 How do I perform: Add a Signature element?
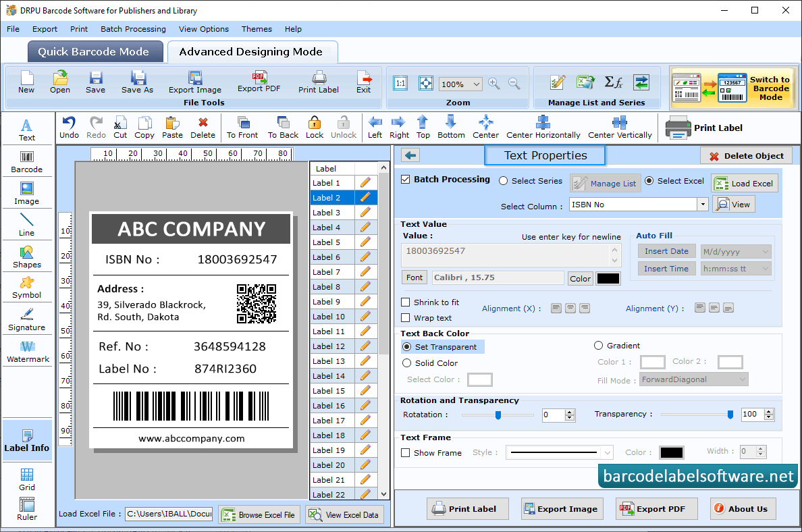[26, 320]
